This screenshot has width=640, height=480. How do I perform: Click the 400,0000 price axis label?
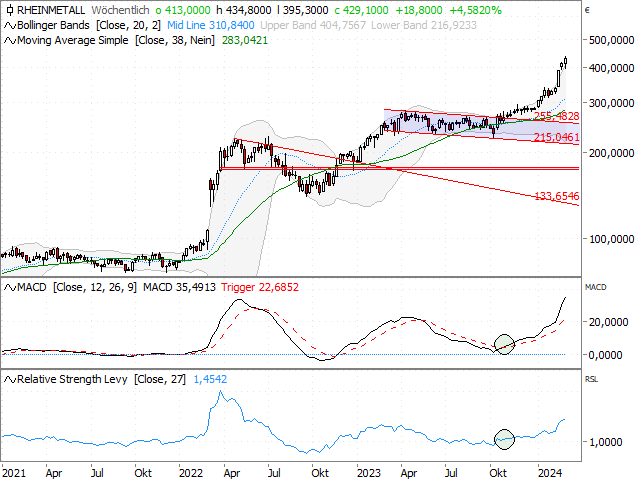[x=611, y=68]
